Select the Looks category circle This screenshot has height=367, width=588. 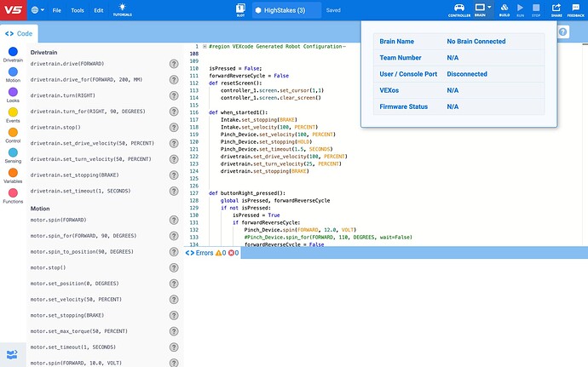click(x=13, y=92)
